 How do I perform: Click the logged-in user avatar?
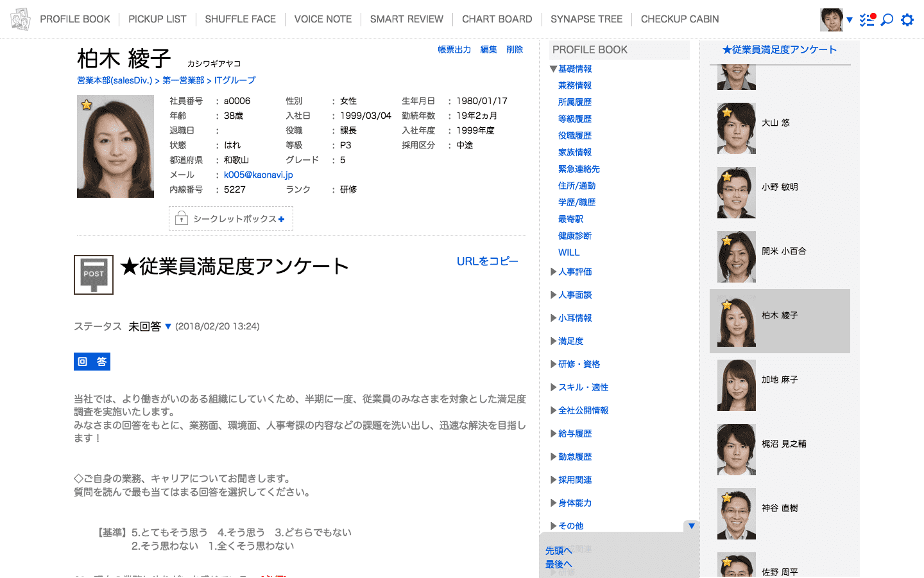[832, 20]
